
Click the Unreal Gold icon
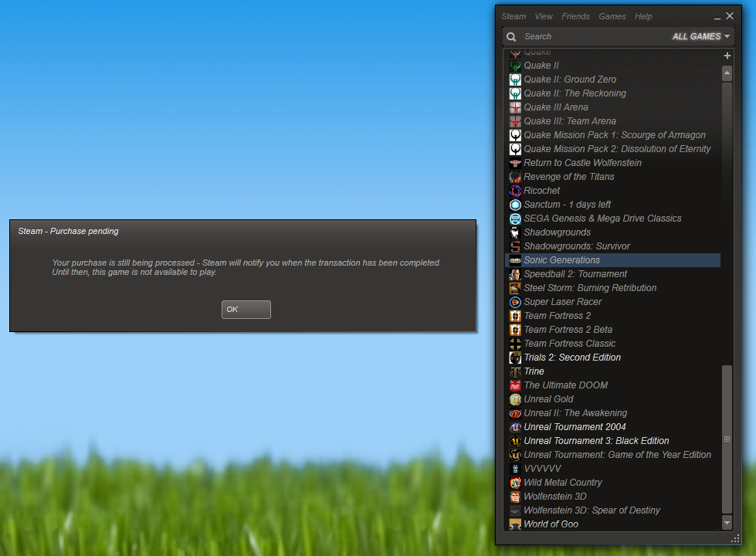tap(515, 399)
